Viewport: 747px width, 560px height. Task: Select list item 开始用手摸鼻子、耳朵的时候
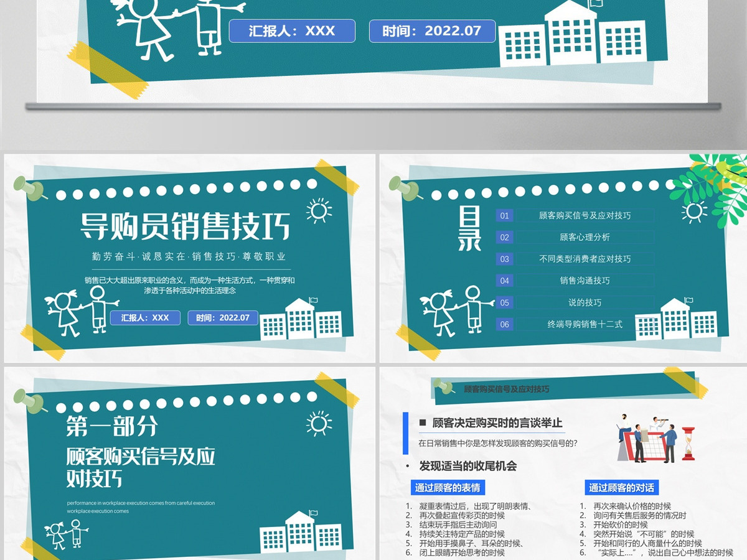pos(471,544)
